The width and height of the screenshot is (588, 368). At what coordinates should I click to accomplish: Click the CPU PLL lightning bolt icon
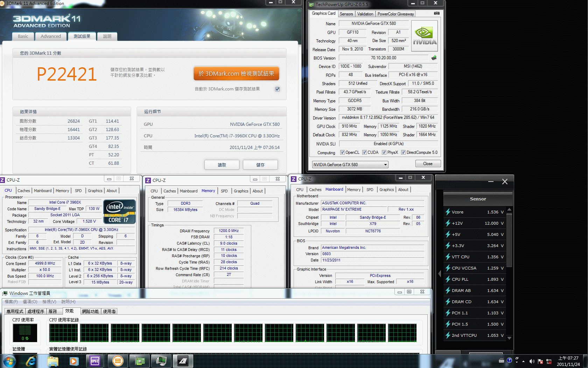tap(448, 279)
